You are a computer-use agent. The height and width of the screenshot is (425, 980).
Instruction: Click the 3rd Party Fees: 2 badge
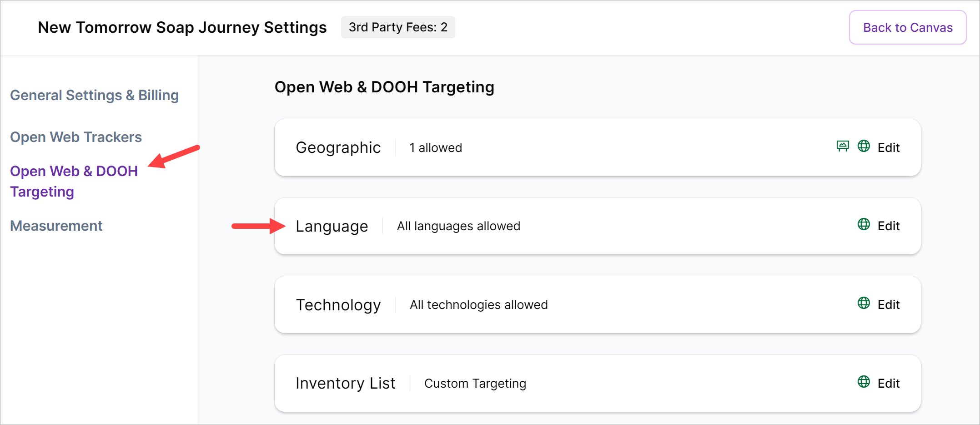398,27
